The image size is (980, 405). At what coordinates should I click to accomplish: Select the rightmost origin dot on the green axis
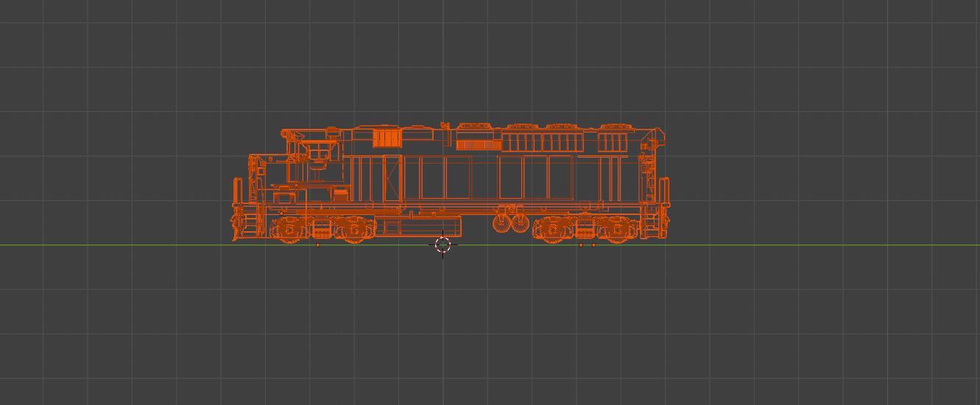(593, 245)
